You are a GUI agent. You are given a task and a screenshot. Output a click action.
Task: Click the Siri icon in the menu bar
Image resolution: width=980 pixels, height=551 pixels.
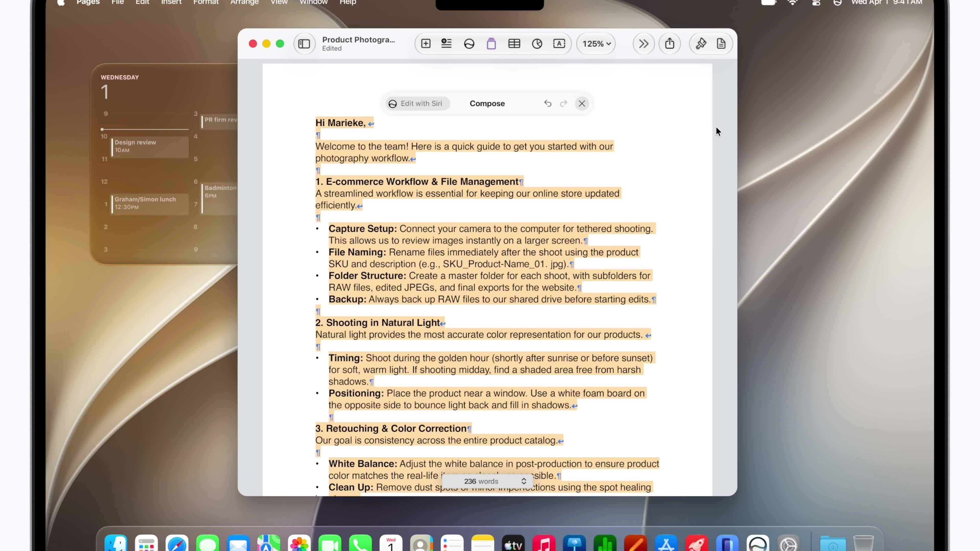tap(837, 3)
